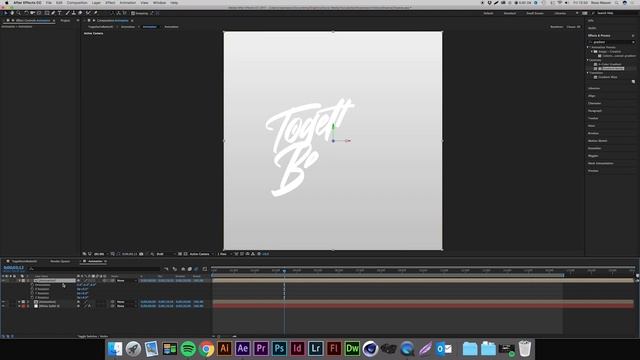Expand the White Solid layer properties
Image resolution: width=640 pixels, height=360 pixels.
tap(19, 306)
